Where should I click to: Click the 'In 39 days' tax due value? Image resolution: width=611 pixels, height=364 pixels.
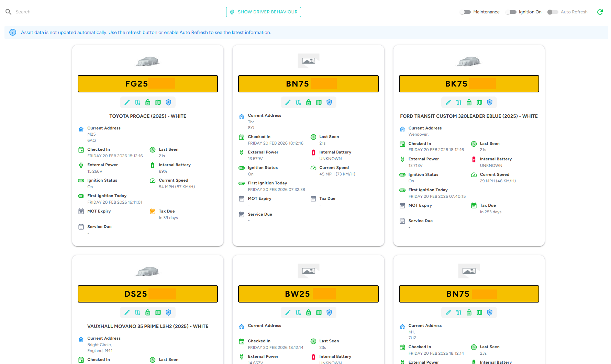click(x=168, y=218)
